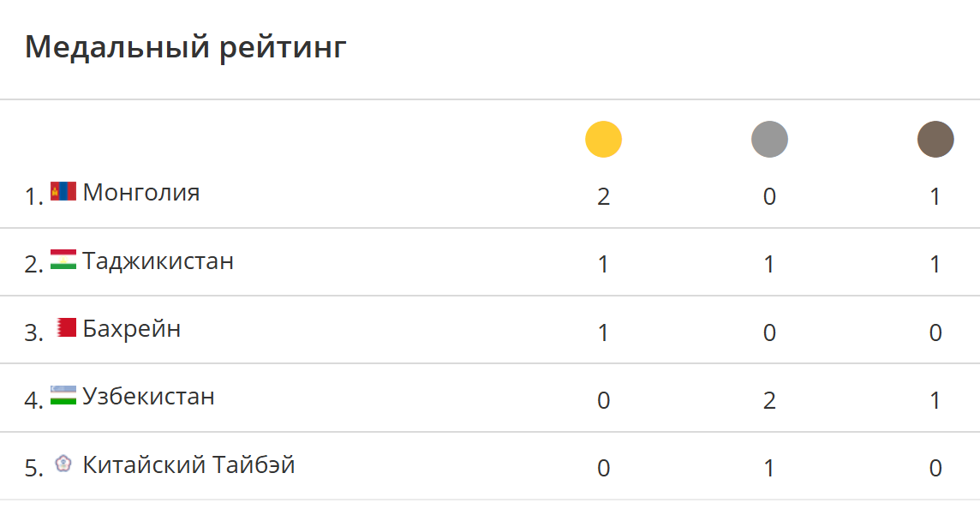This screenshot has height=521, width=980.
Task: Click the gold medal column icon
Action: (603, 139)
